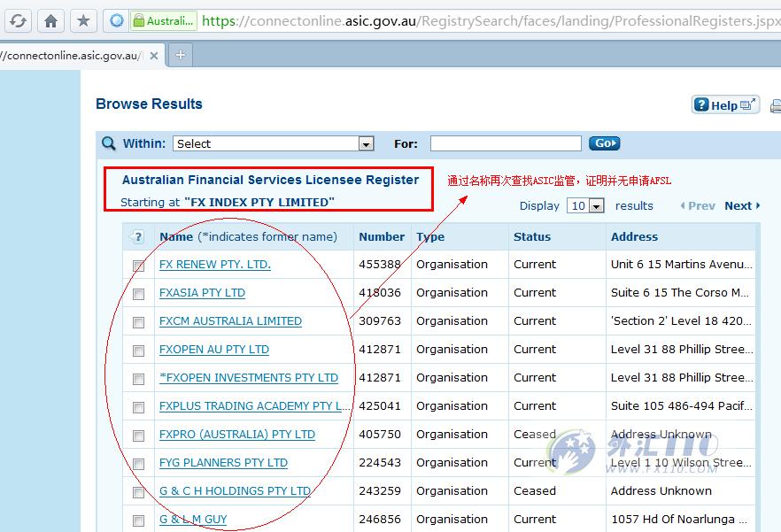This screenshot has width=781, height=532.
Task: Tick checkbox for G & L M GUY
Action: pyautogui.click(x=138, y=520)
